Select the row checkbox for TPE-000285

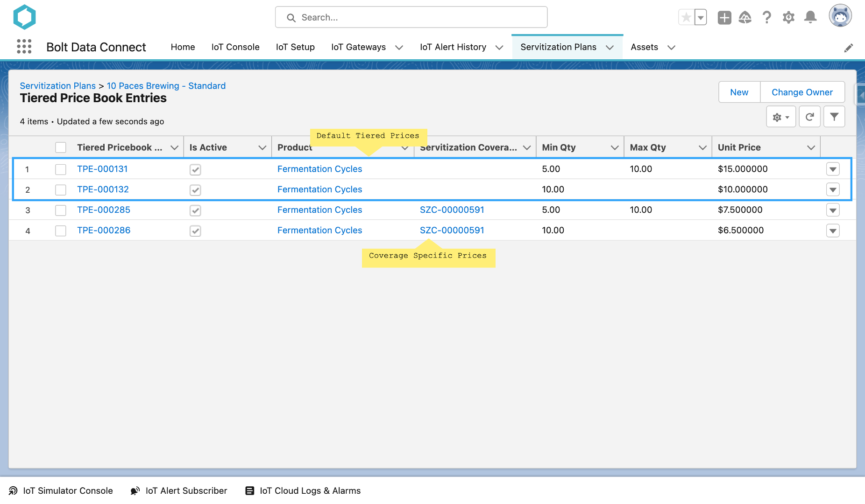pos(61,210)
